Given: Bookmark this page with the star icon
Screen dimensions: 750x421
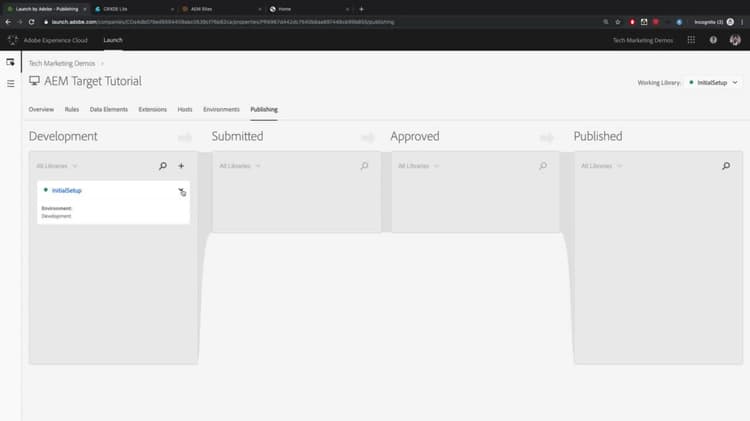Looking at the screenshot, I should point(618,22).
